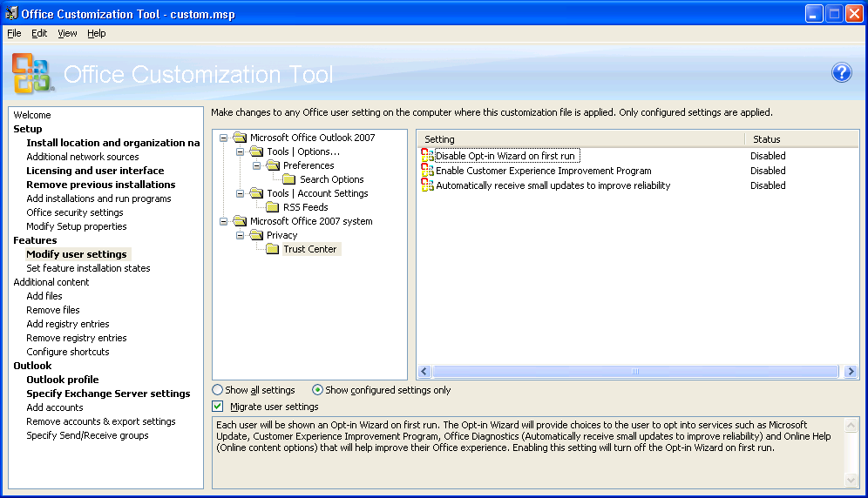Open Outlook profile settings
This screenshot has width=868, height=498.
(x=63, y=380)
